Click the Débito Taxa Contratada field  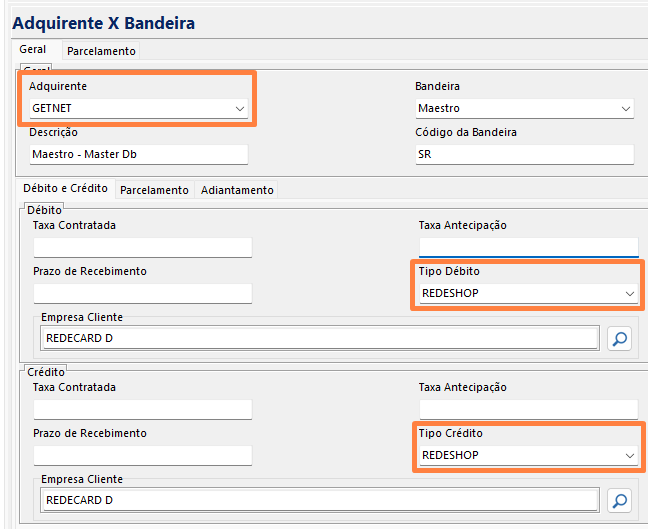[x=142, y=247]
